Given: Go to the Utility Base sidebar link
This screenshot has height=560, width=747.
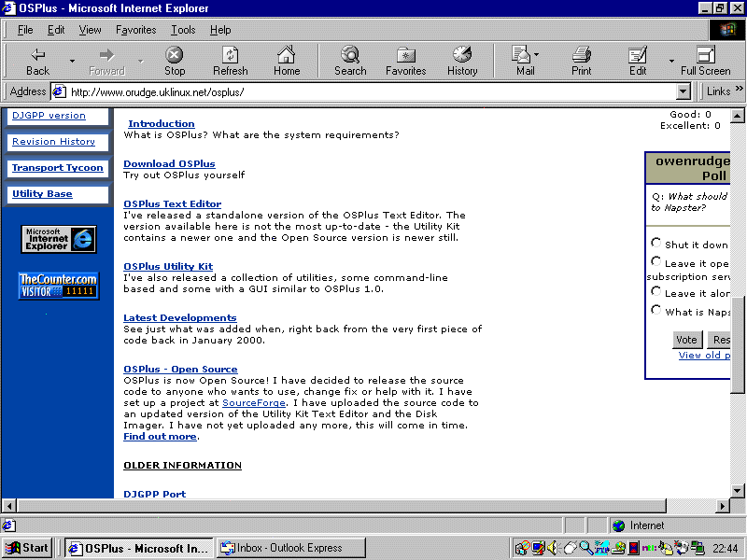Looking at the screenshot, I should (x=42, y=194).
